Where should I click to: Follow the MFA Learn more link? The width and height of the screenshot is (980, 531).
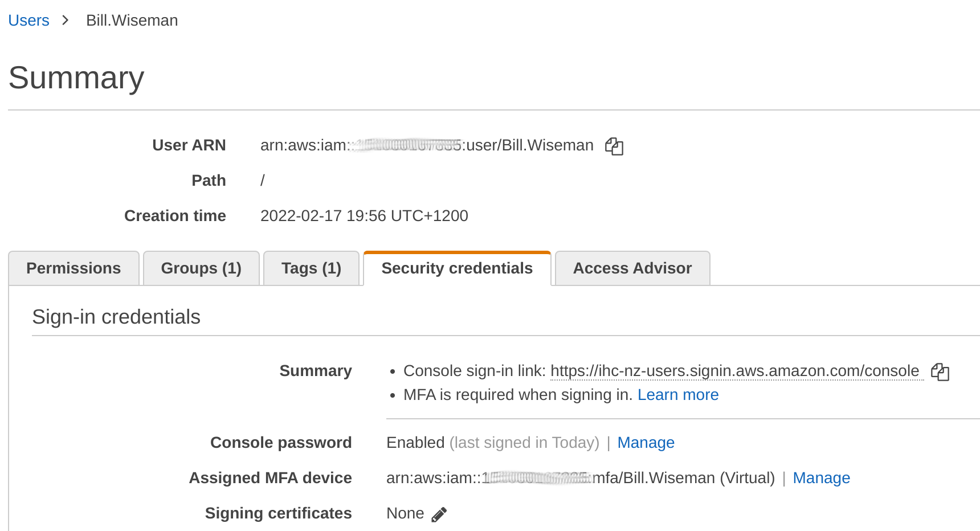pyautogui.click(x=678, y=395)
